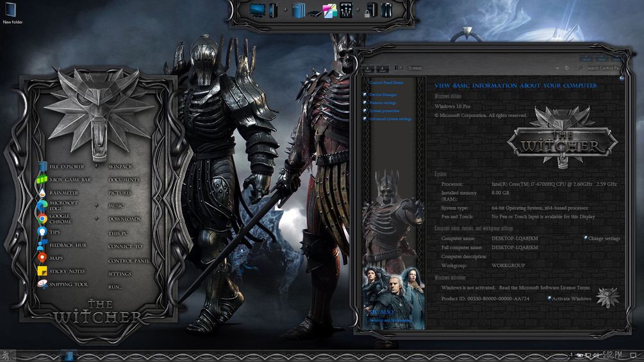644x362 pixels.
Task: Click the Windows 10 Pro edition text
Action: pos(452,106)
